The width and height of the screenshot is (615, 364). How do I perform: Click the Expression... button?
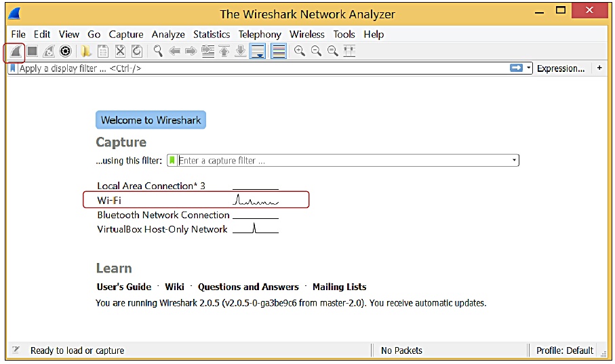point(560,68)
